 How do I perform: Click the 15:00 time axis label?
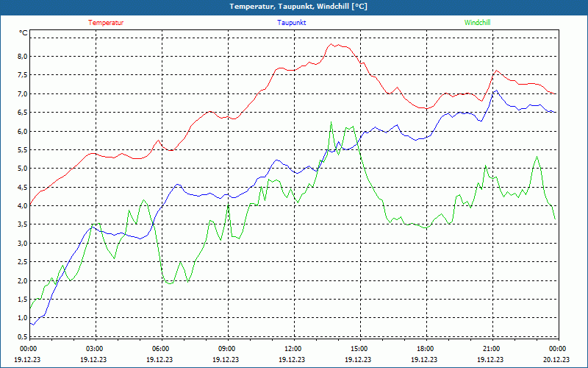[359, 349]
